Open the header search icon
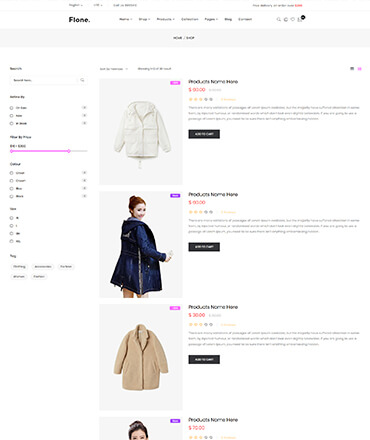 279,19
